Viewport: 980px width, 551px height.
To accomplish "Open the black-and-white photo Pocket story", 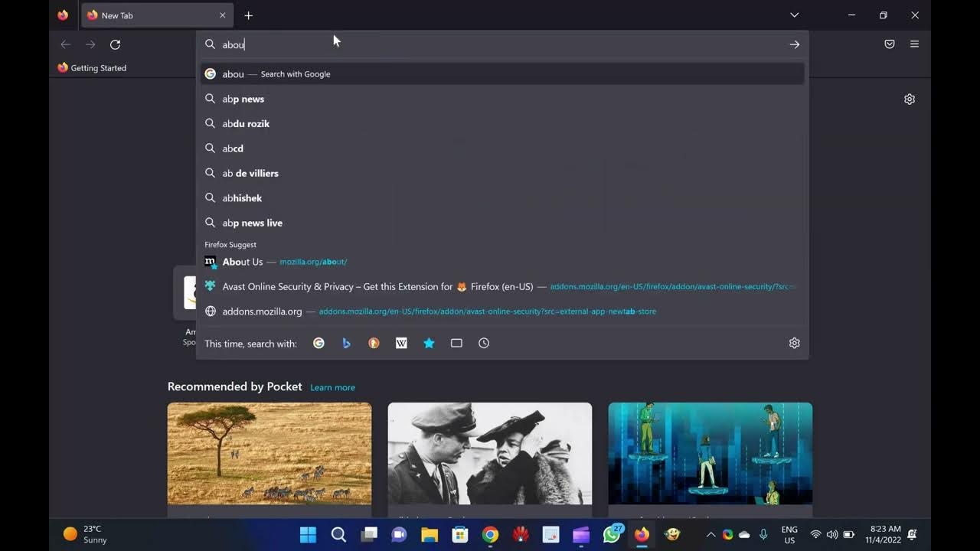I will [490, 454].
